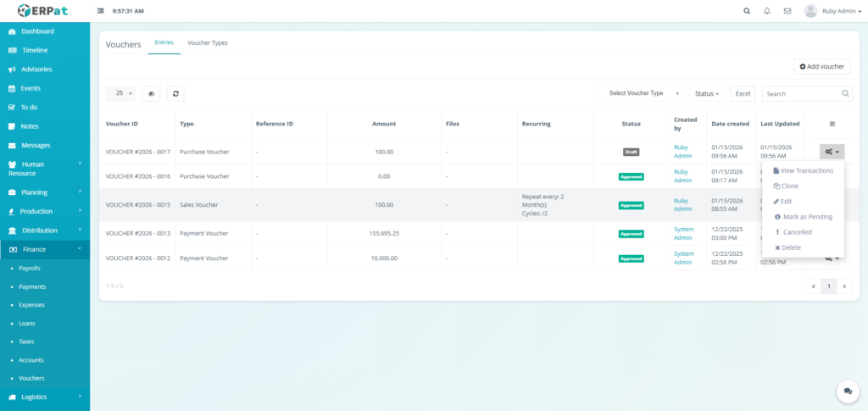Open the chat bubble icon
This screenshot has height=411, width=868.
click(x=848, y=391)
